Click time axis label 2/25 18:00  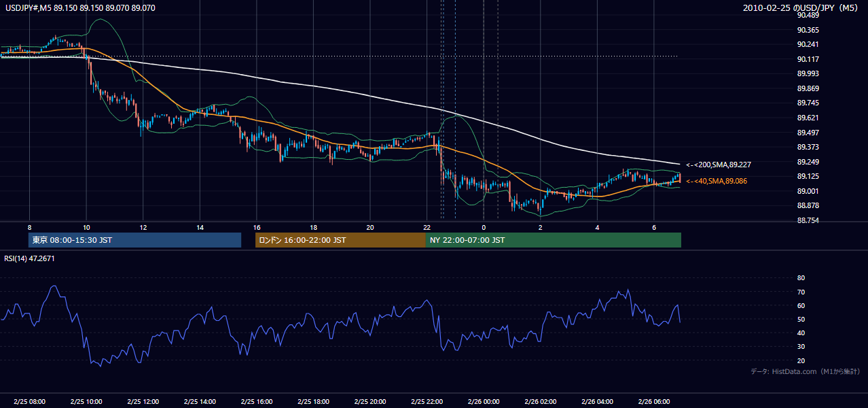(313, 402)
